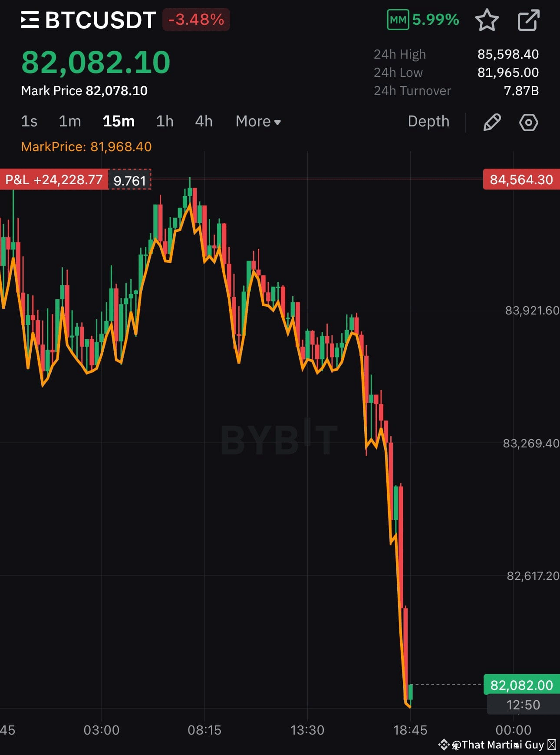Open chart settings via the gear icon
560x755 pixels.
pos(528,122)
